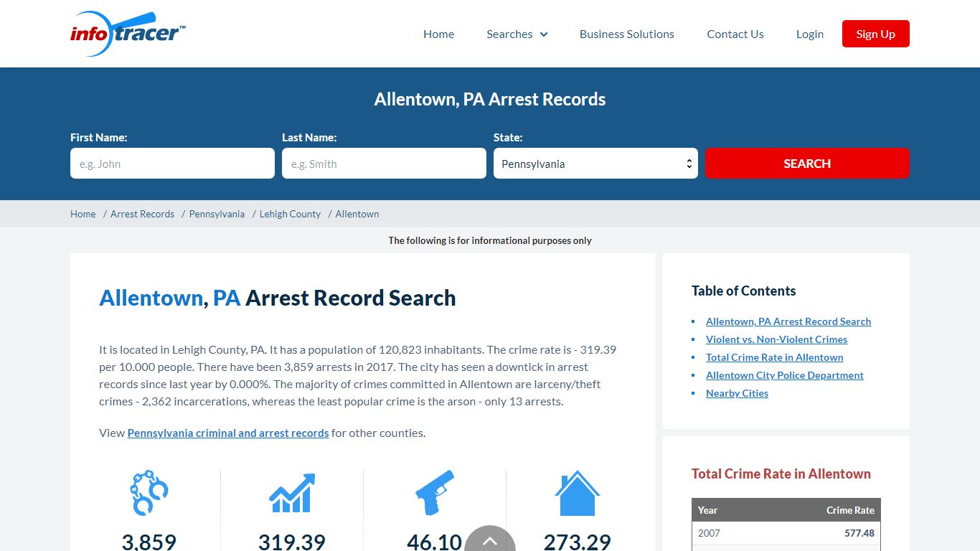Click the 3,859 arrests figure
Viewport: 980px width, 551px height.
(149, 542)
